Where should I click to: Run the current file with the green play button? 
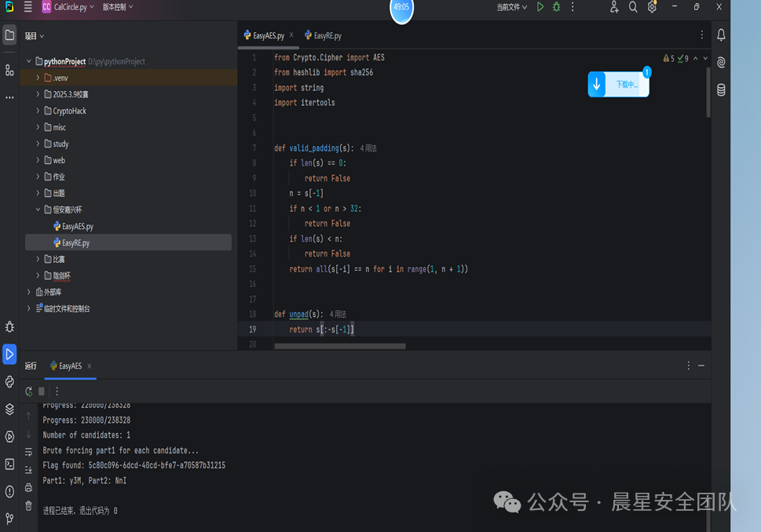pos(540,7)
